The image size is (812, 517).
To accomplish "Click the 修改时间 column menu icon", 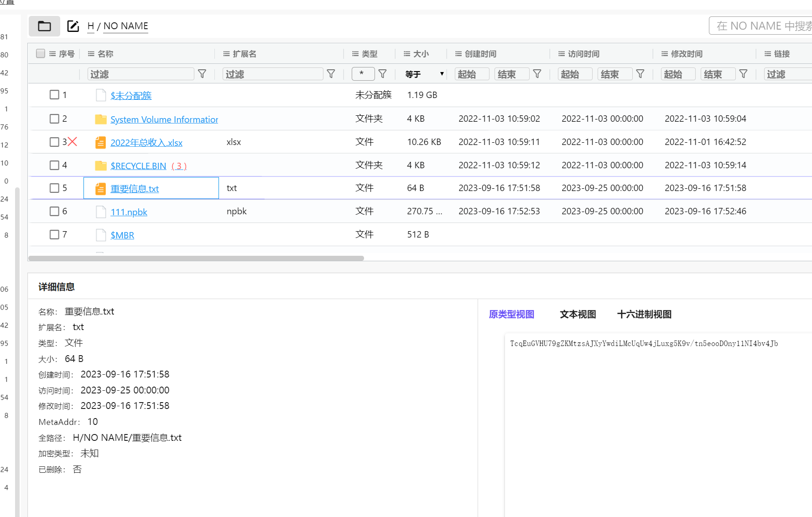I will pyautogui.click(x=665, y=54).
